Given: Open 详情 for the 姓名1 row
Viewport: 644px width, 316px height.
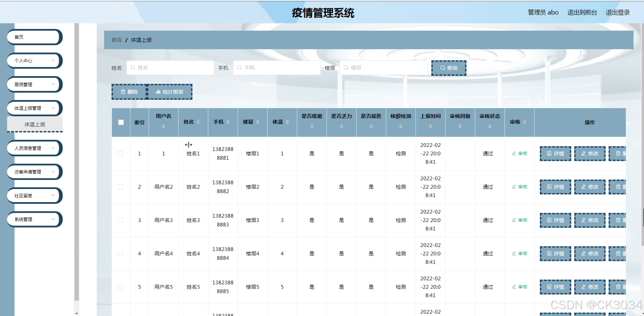Looking at the screenshot, I should pos(555,154).
